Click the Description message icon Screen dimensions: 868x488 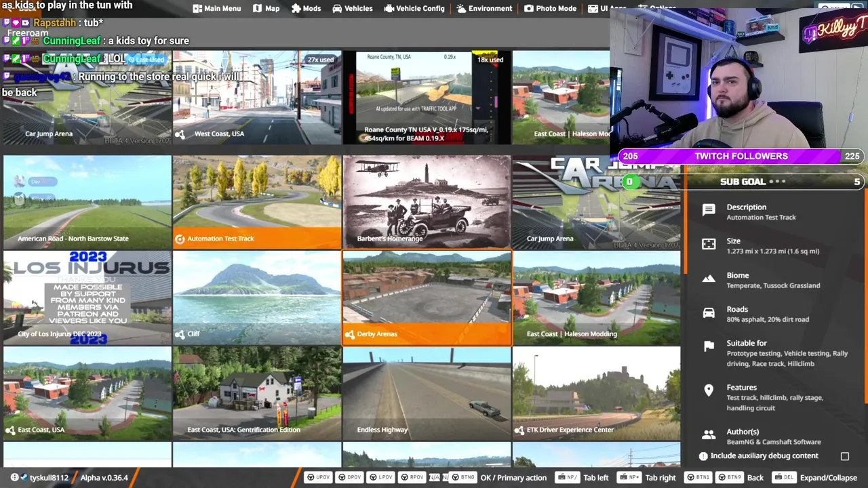pyautogui.click(x=709, y=210)
